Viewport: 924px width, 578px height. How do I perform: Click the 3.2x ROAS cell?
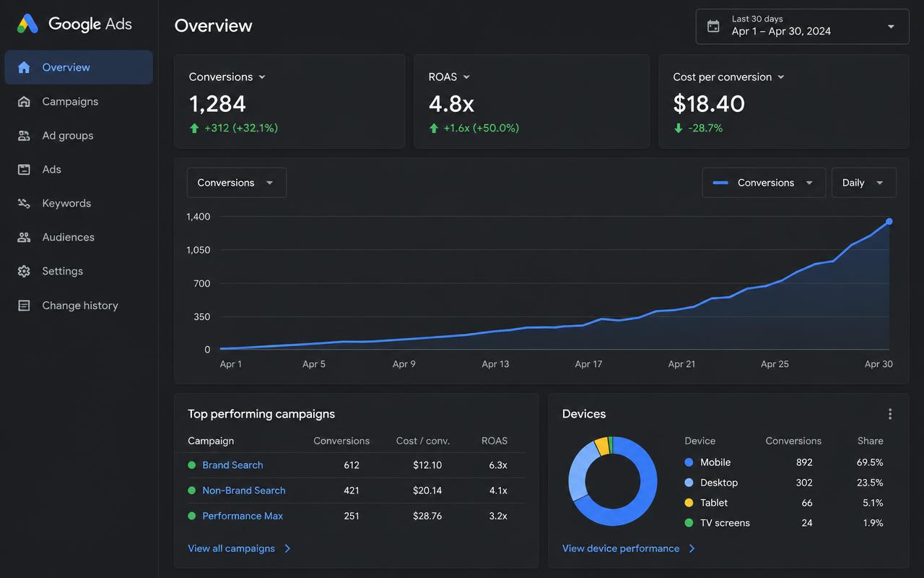point(498,516)
